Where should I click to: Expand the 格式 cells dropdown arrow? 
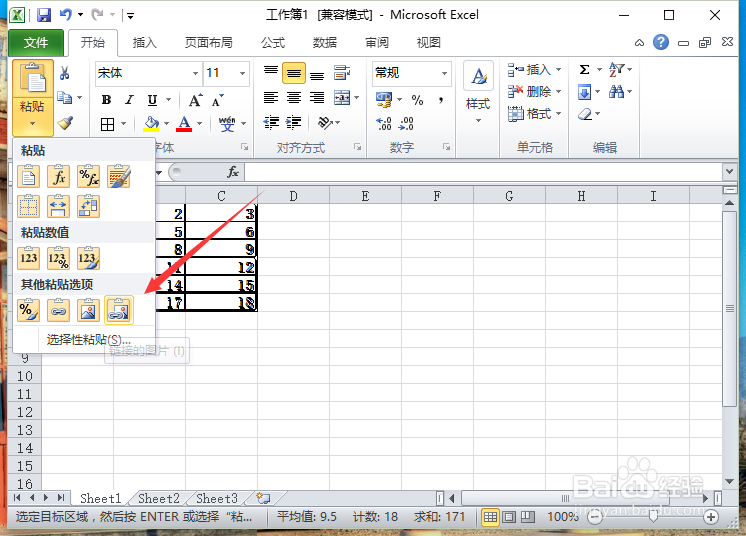(559, 114)
